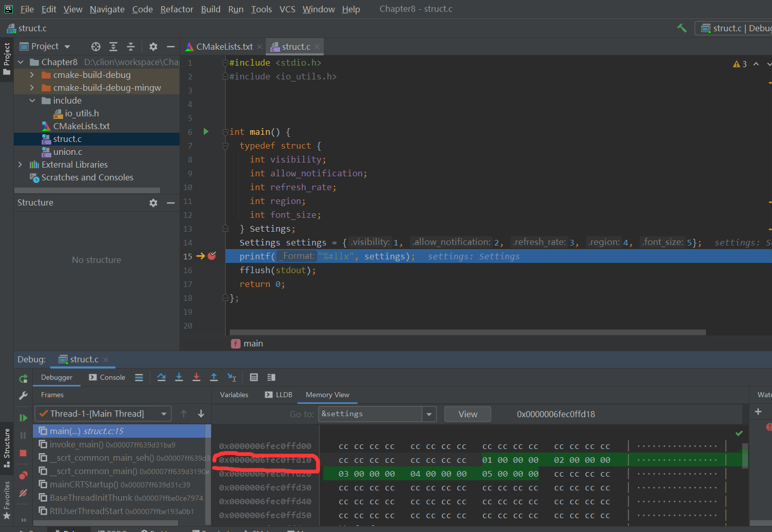772x532 pixels.
Task: Toggle breakpoint on line 15
Action: pos(212,256)
